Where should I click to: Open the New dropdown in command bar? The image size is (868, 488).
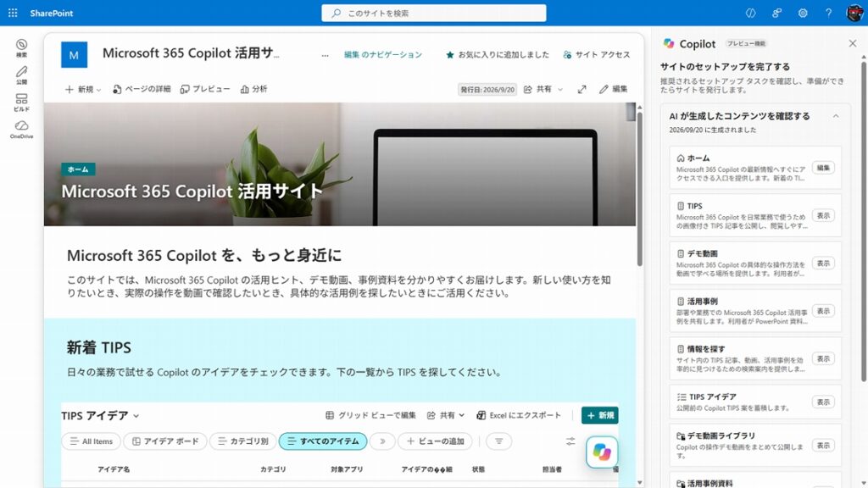click(x=83, y=89)
